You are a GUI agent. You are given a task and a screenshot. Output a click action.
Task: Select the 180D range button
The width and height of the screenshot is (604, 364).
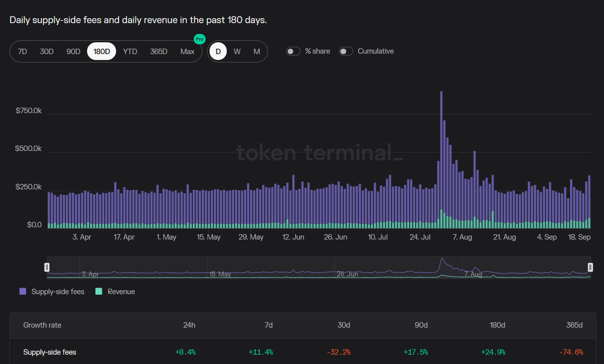(101, 52)
